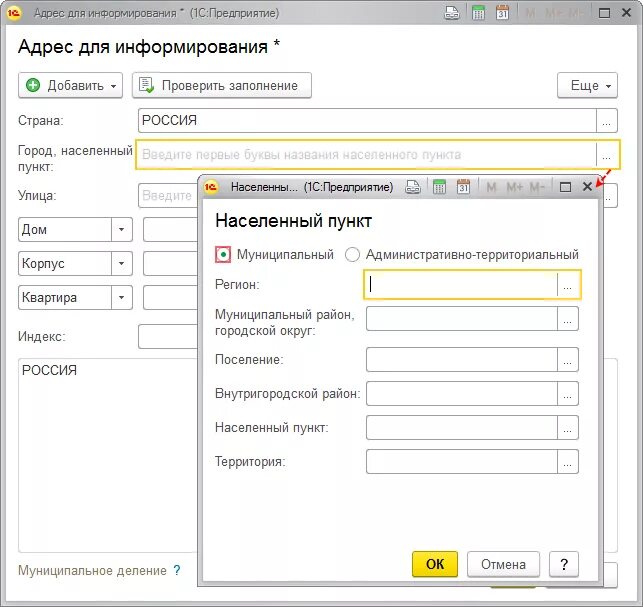643x607 pixels.
Task: Click Населенный пункт field ellipsis button in dialog
Action: pos(568,428)
